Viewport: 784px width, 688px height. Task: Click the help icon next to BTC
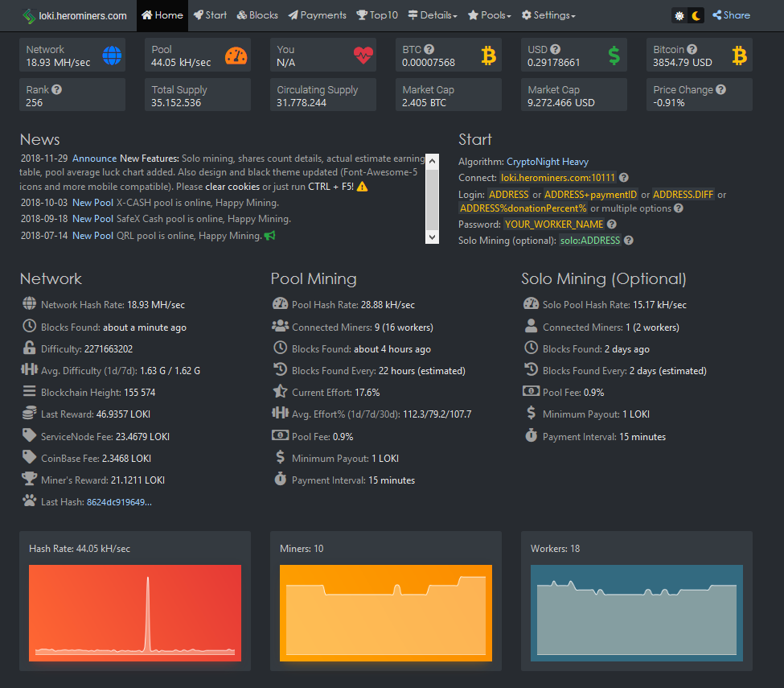click(x=429, y=50)
